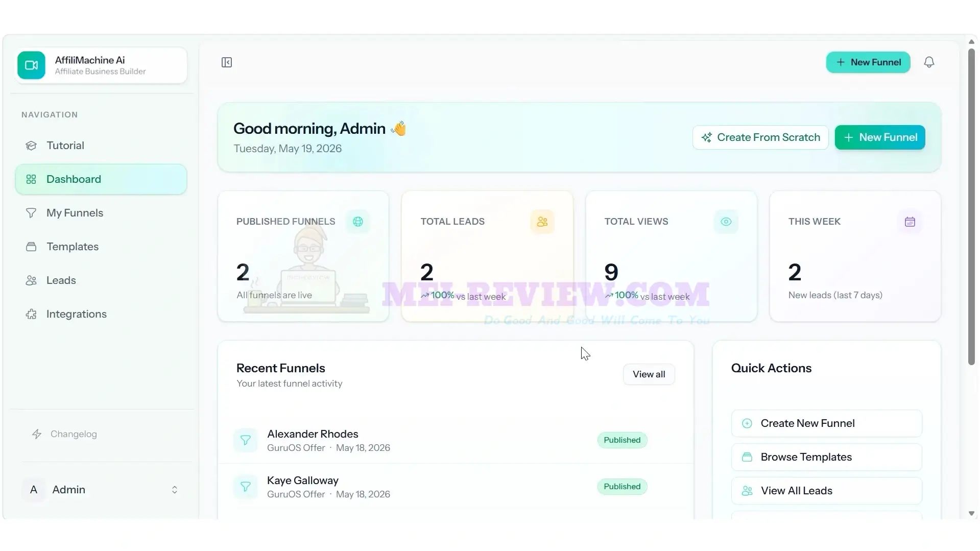Click the template icon in Browse Templates
Viewport: 980px width, 551px height.
(x=747, y=457)
